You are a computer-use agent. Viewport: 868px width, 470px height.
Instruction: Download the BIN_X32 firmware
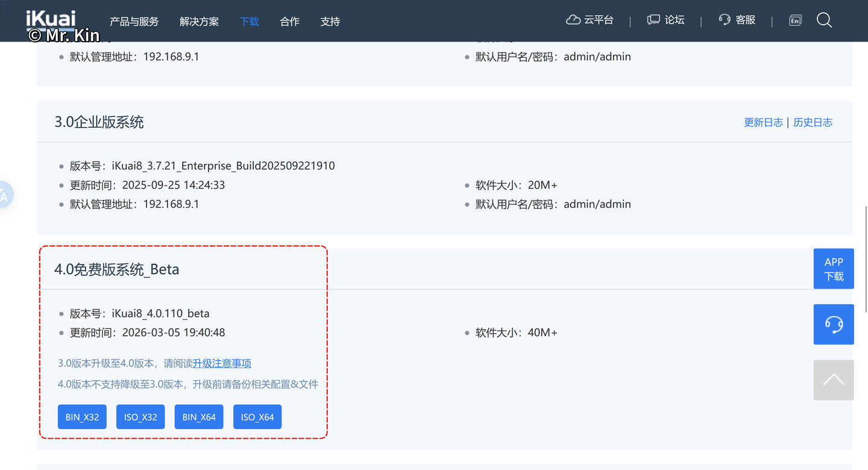click(82, 417)
